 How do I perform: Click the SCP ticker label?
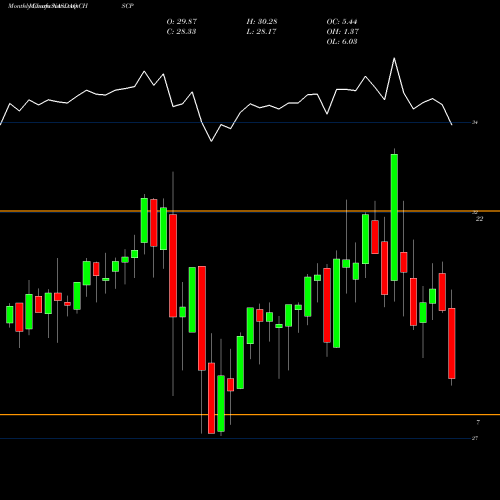128,6
